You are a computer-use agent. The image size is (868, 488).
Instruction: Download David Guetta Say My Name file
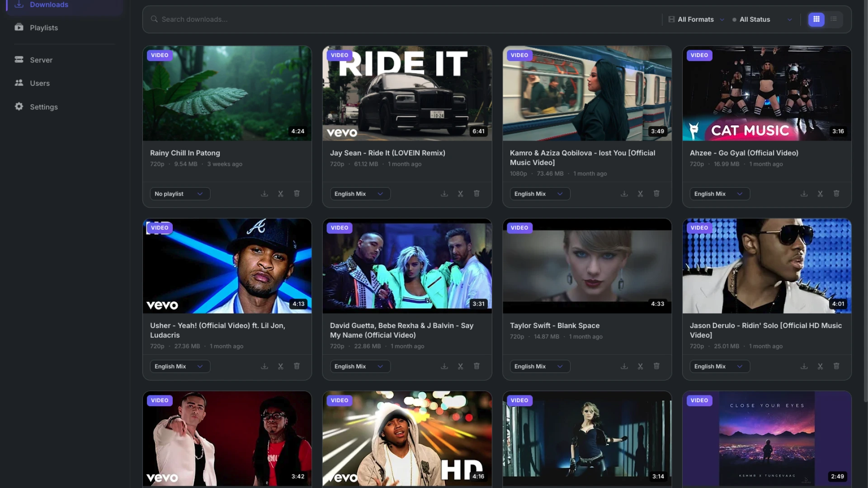point(444,366)
